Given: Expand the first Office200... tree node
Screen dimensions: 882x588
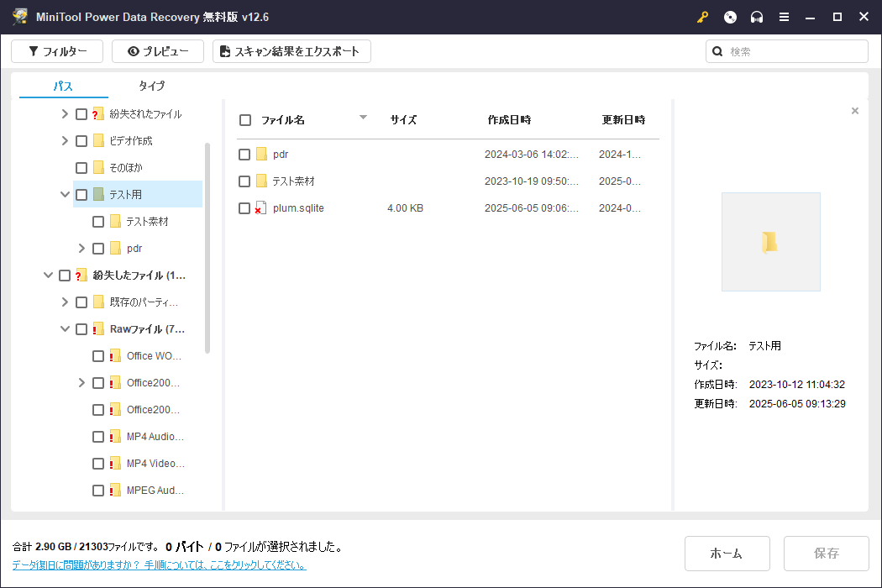Looking at the screenshot, I should pyautogui.click(x=81, y=383).
